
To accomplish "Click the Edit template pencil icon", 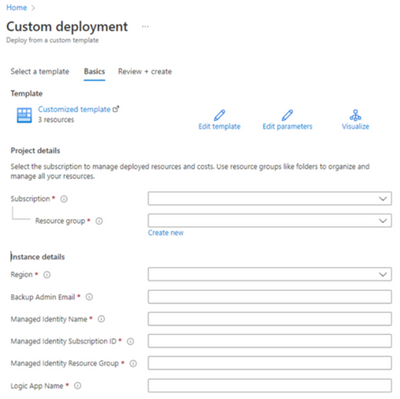I will point(219,115).
